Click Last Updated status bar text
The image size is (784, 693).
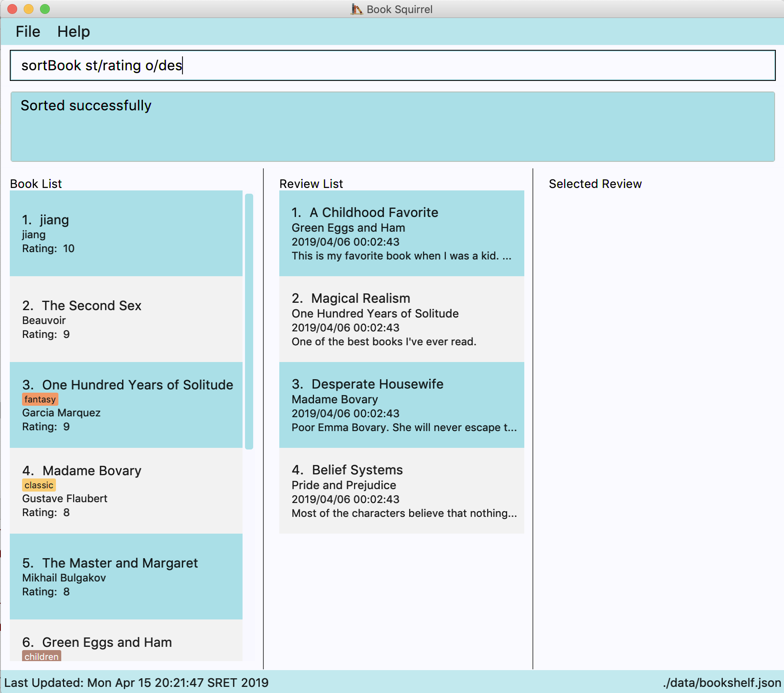[136, 682]
